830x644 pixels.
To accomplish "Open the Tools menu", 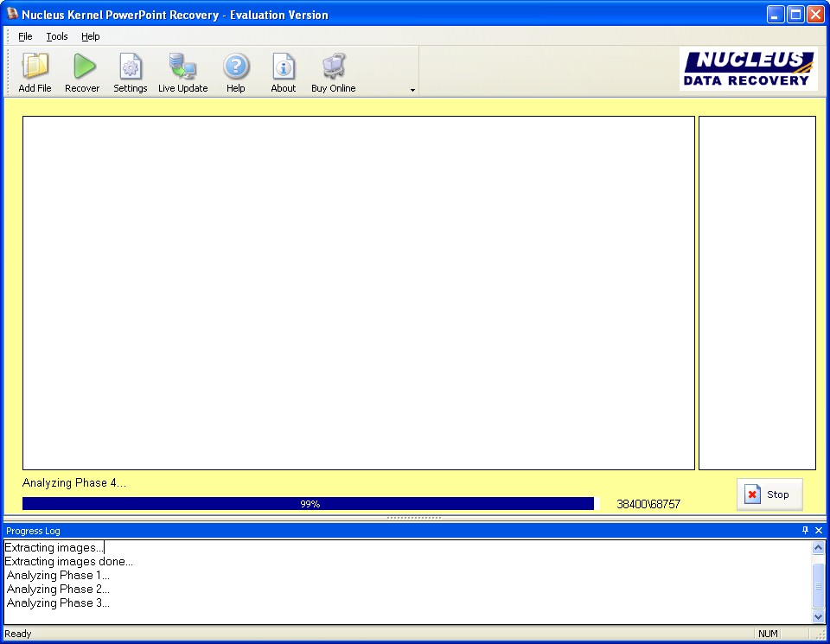I will pos(57,36).
